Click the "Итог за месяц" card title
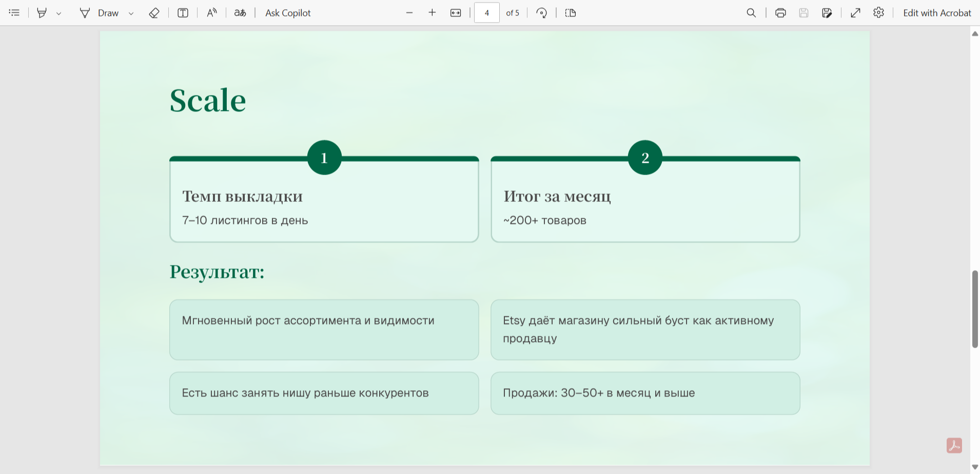The image size is (980, 474). (557, 196)
